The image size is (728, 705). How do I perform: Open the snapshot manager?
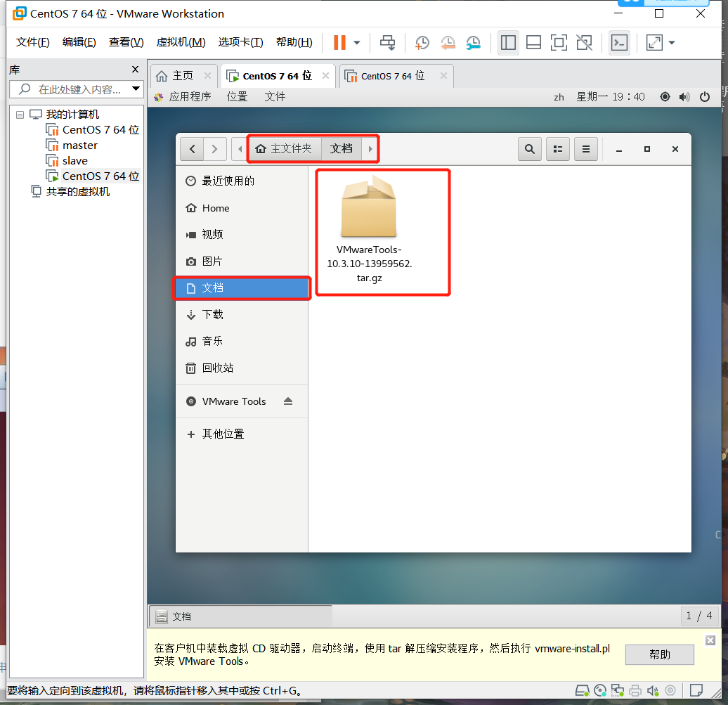(x=473, y=43)
